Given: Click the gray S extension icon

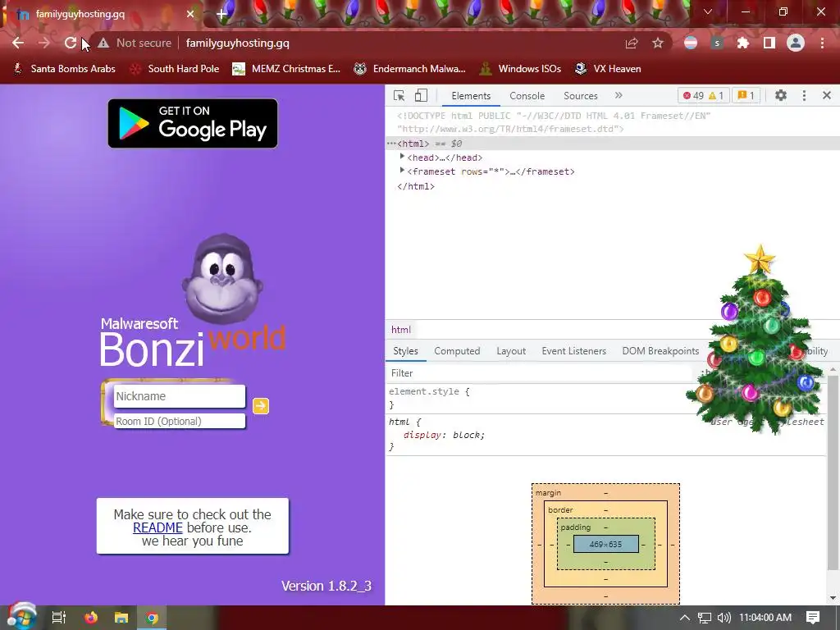Looking at the screenshot, I should 717,43.
